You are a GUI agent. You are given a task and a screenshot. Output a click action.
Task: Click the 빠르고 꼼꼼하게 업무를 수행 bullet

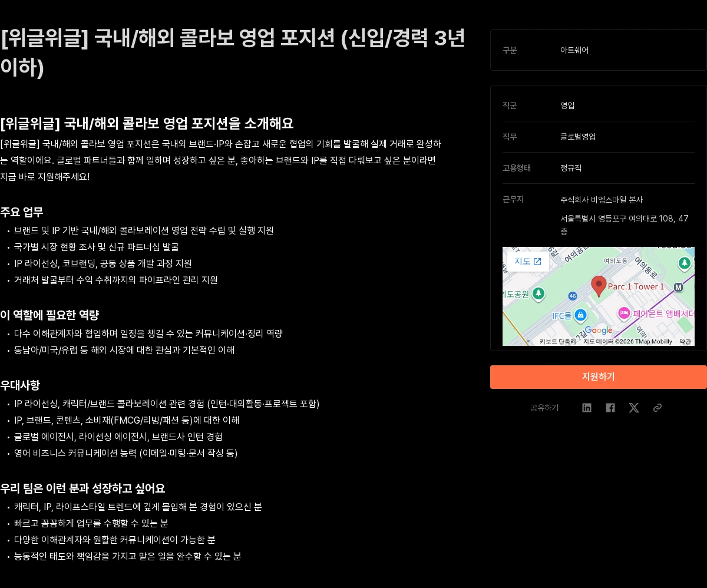pos(91,523)
